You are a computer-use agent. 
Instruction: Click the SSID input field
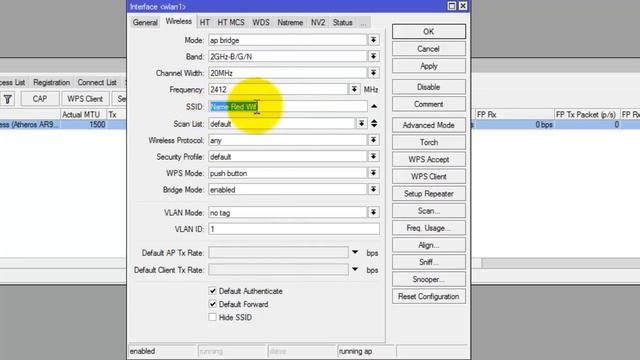(x=288, y=107)
